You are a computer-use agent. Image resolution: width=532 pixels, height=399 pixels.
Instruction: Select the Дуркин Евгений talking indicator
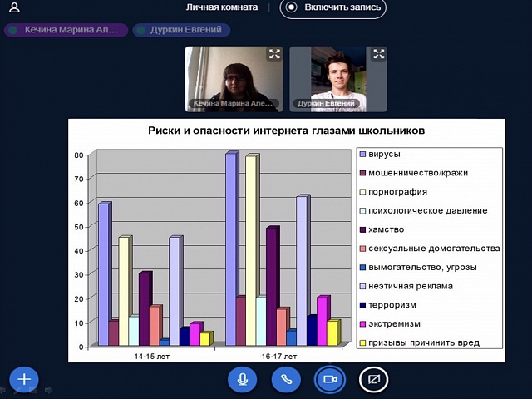[183, 30]
